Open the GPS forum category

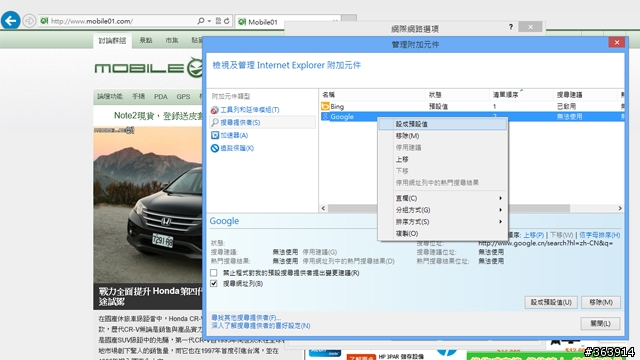point(183,97)
